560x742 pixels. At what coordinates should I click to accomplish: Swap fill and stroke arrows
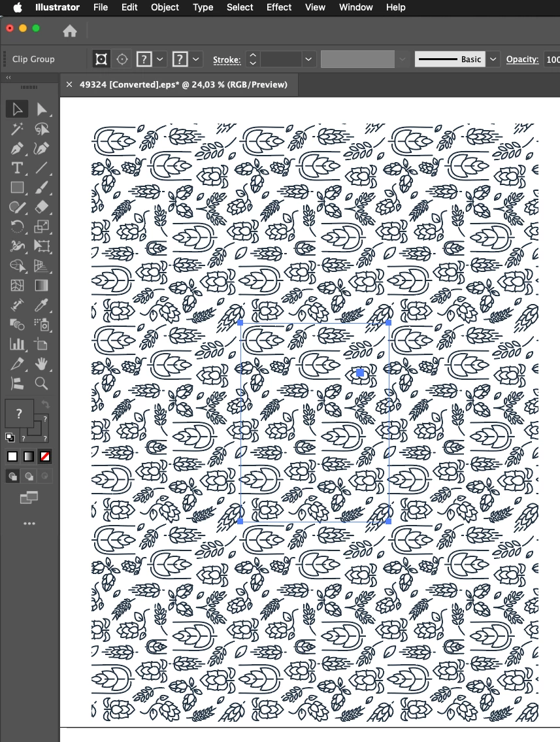(x=45, y=404)
